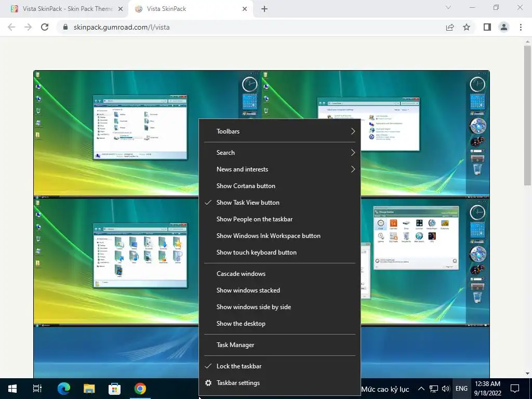Select Show the desktop

point(280,324)
